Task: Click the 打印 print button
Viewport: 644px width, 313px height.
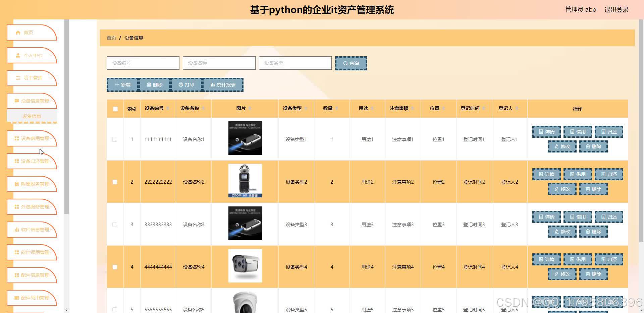Action: pyautogui.click(x=186, y=85)
